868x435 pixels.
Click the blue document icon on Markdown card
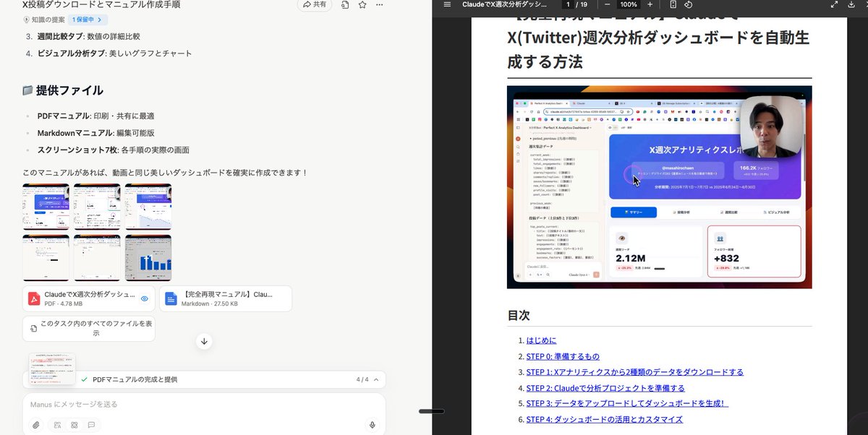[x=171, y=298]
